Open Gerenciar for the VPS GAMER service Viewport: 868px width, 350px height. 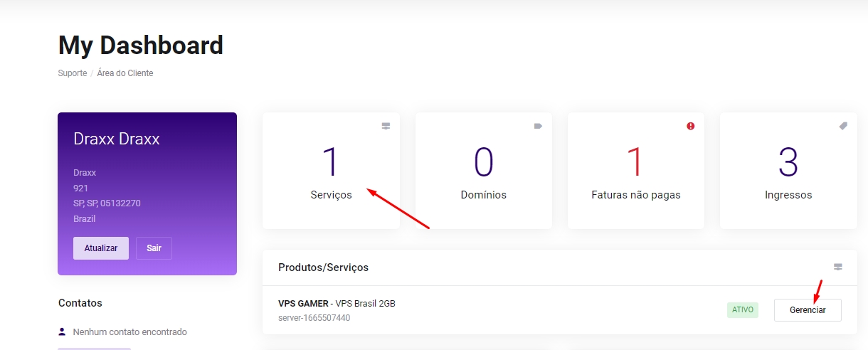[808, 310]
